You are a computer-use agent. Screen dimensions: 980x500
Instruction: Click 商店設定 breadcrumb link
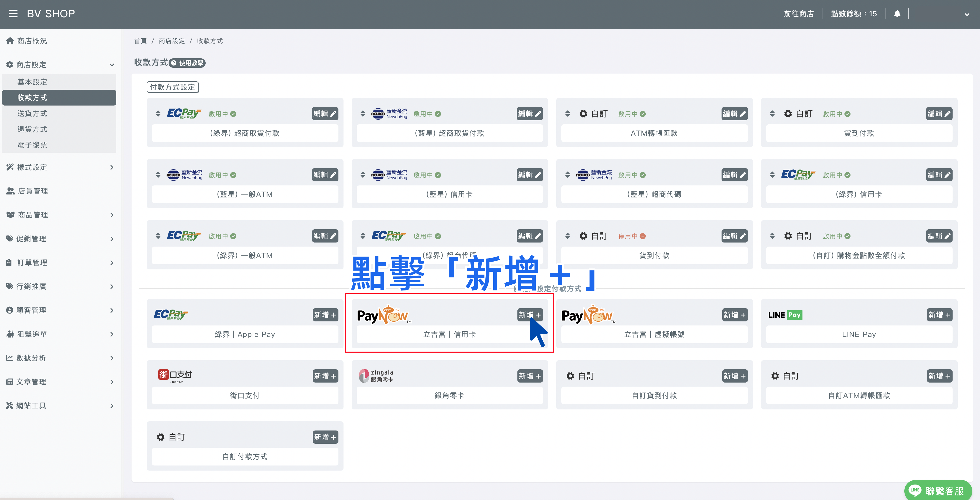(x=172, y=41)
